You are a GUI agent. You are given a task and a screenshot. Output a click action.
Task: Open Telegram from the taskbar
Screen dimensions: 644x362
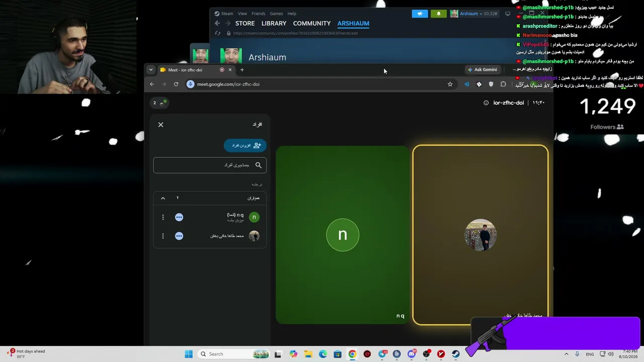pyautogui.click(x=382, y=354)
